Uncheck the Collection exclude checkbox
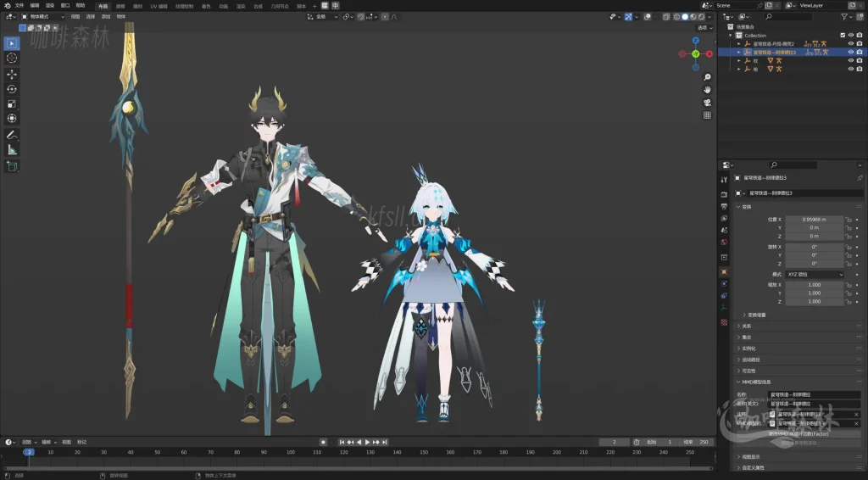 [843, 36]
